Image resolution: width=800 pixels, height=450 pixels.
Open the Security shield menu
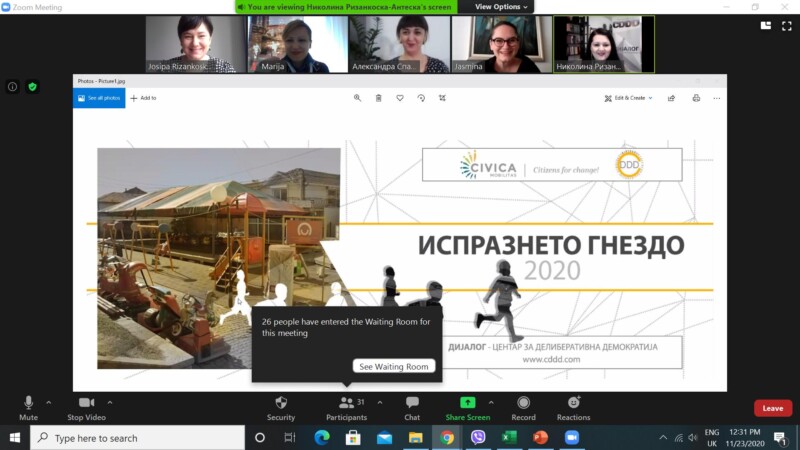click(281, 406)
